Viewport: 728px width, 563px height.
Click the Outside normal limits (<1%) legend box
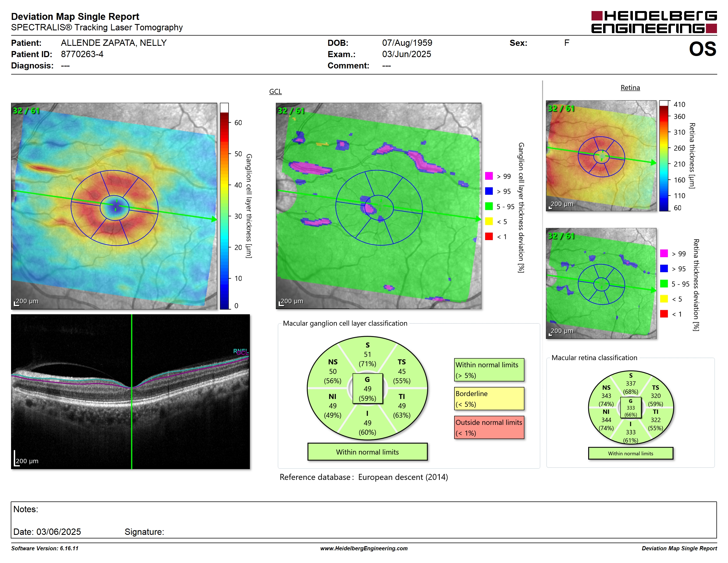[x=489, y=427]
